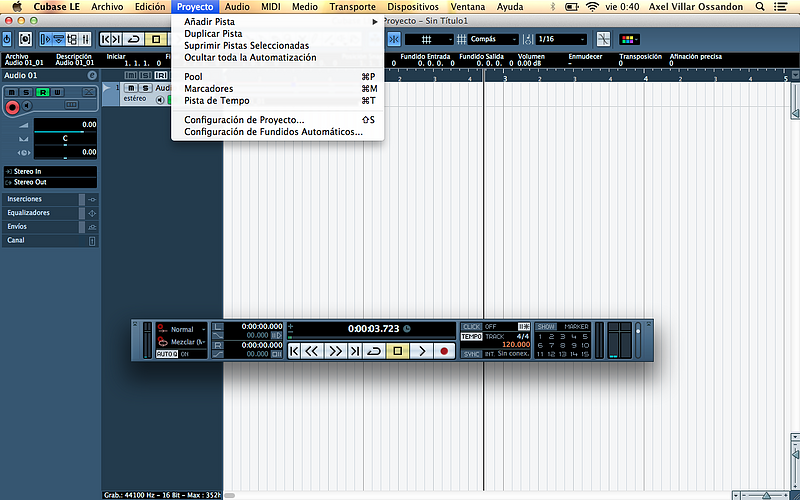Screen dimensions: 800x500
Task: Toggle the SYNC button on transport panel
Action: point(471,354)
